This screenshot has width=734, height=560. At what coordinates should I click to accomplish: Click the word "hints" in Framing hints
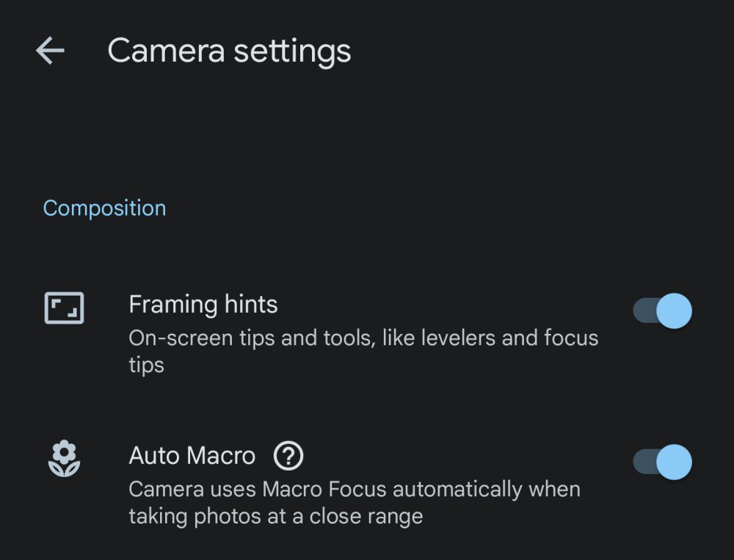[x=251, y=304]
